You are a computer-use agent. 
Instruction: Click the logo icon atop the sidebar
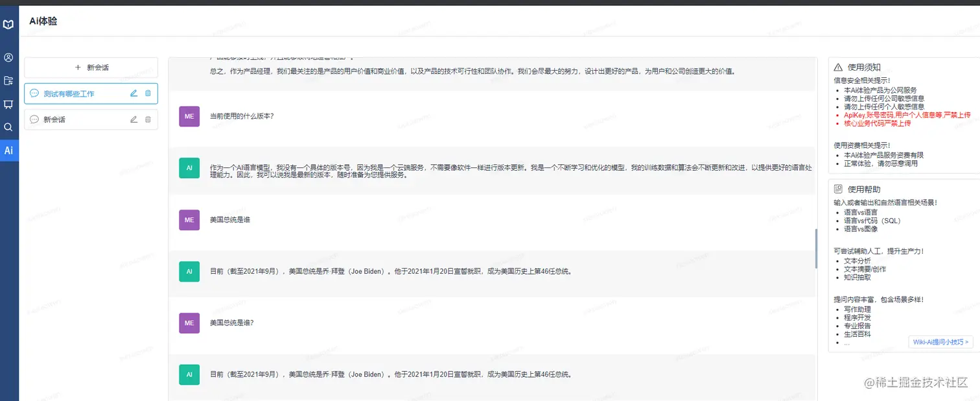click(x=8, y=25)
